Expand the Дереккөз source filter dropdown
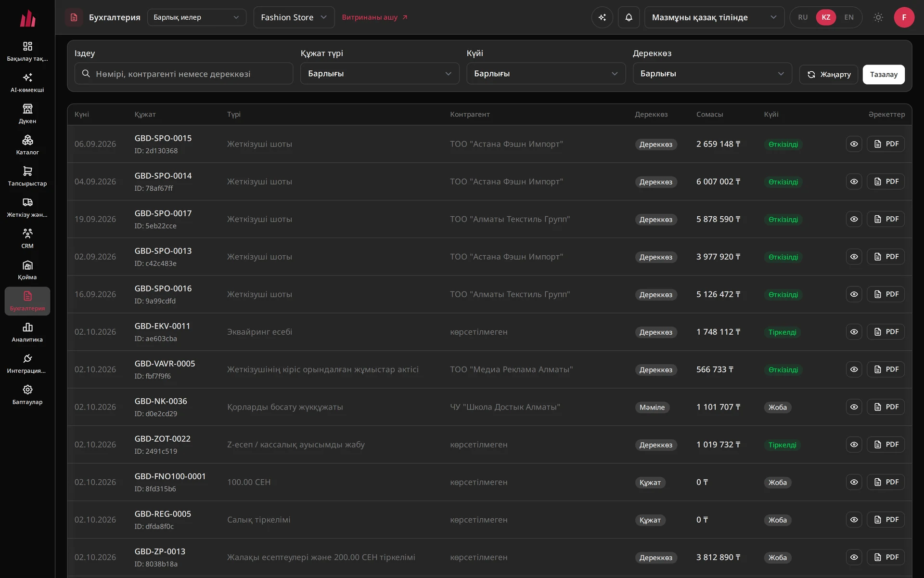 pos(712,74)
